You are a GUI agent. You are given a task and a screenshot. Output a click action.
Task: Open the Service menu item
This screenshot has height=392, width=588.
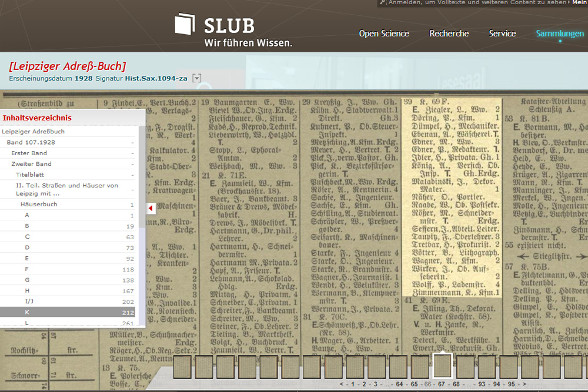coord(502,33)
